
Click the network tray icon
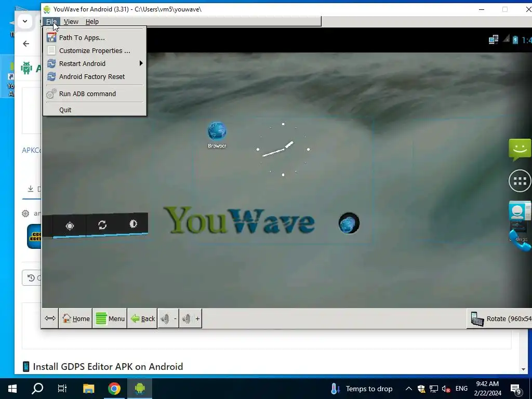click(434, 389)
